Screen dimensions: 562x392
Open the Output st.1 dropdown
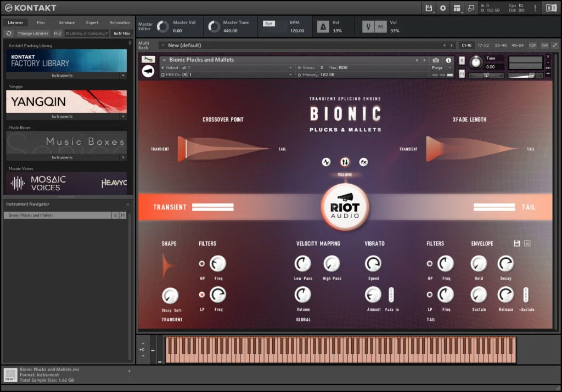tap(226, 67)
